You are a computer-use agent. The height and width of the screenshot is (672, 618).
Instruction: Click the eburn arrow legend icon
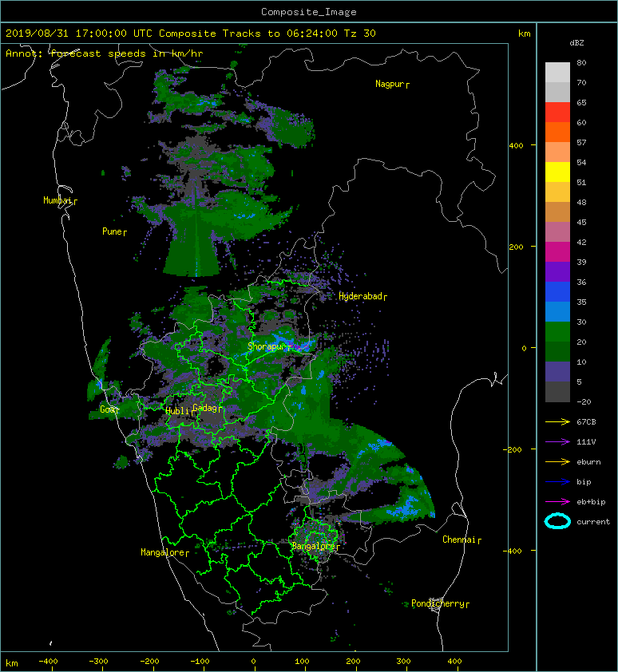557,462
